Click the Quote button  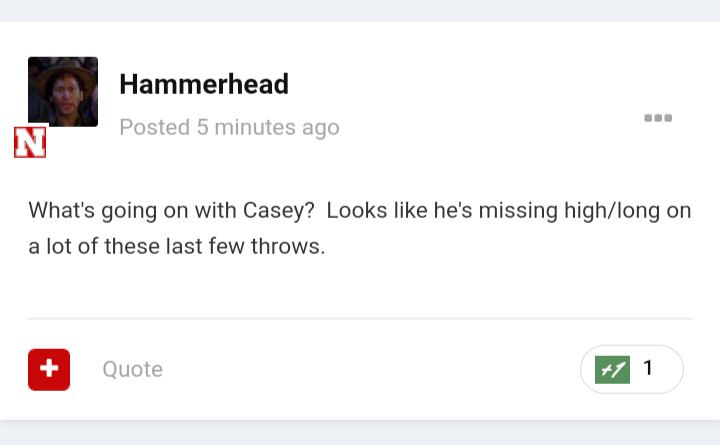[132, 369]
